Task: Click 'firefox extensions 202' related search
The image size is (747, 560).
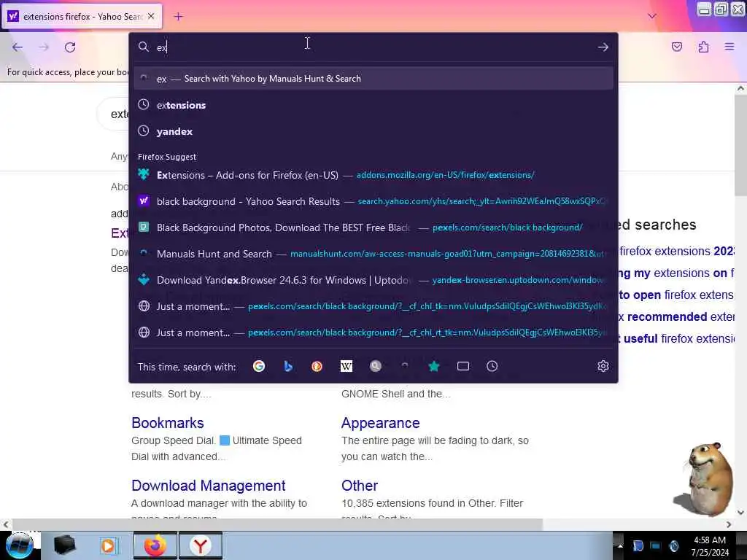Action: pos(676,251)
